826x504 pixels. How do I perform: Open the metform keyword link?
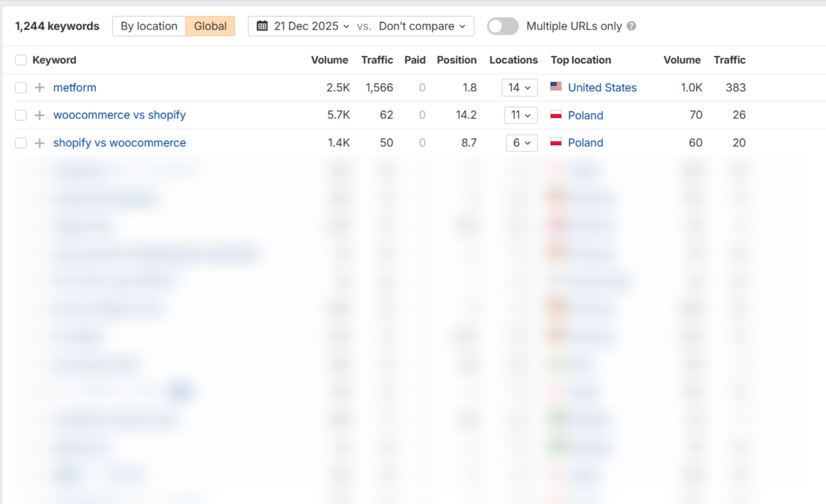click(75, 87)
